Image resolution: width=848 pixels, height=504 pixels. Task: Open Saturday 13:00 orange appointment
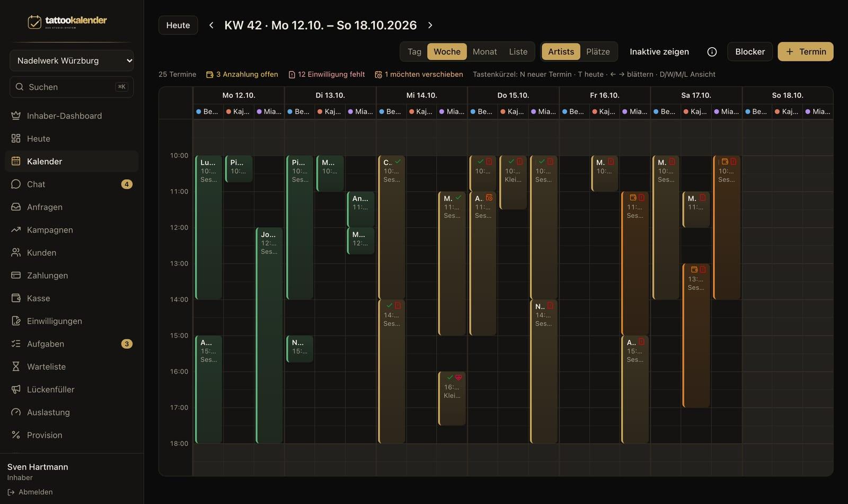click(x=696, y=335)
